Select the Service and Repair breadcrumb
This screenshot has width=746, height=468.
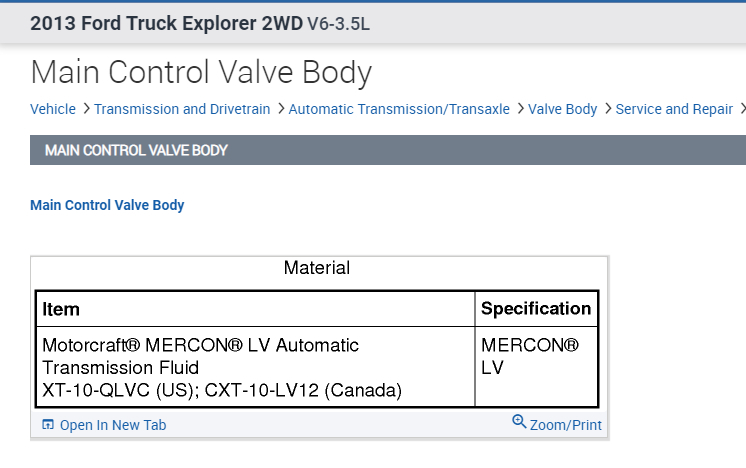coord(674,109)
